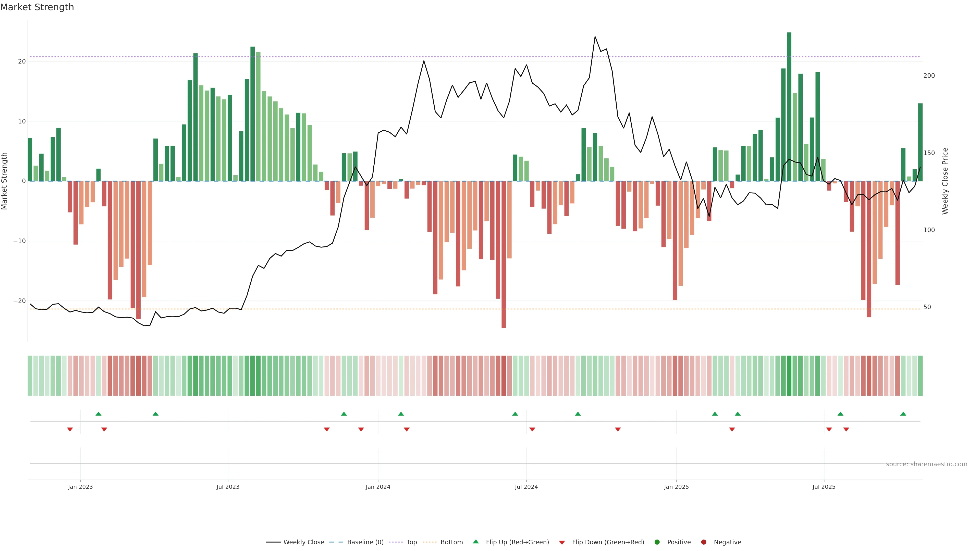
Task: Click the Flip Up green triangle legend icon
Action: tap(475, 542)
